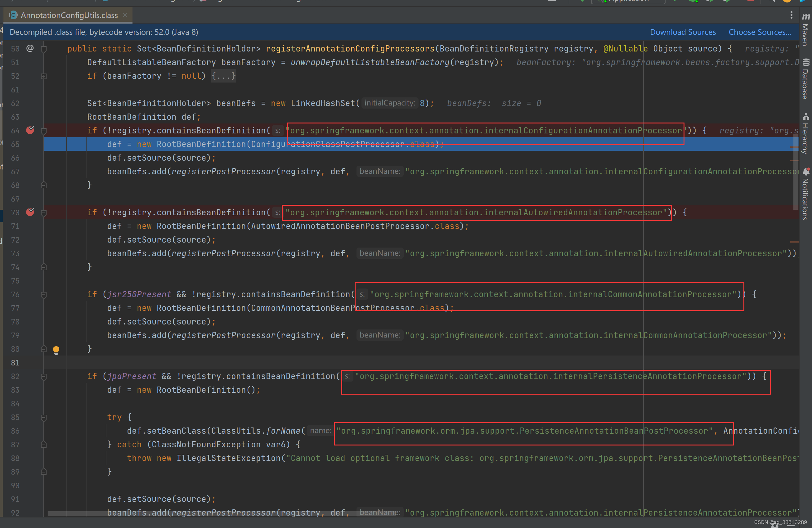
Task: Open the Application run configuration dropdown
Action: (x=628, y=2)
